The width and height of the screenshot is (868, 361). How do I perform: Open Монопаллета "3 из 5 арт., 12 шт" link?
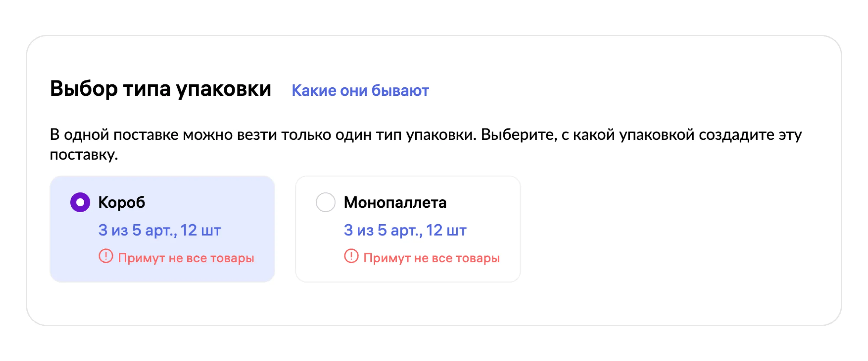click(x=405, y=230)
